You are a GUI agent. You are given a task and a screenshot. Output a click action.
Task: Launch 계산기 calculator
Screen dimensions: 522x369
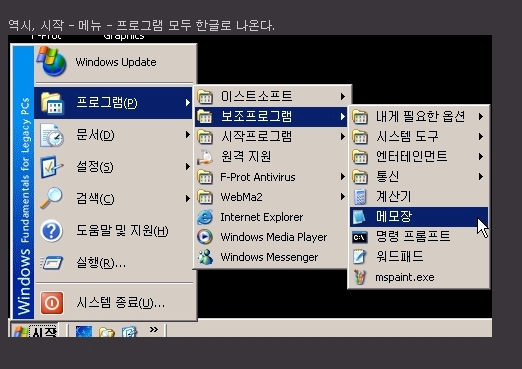coord(419,197)
